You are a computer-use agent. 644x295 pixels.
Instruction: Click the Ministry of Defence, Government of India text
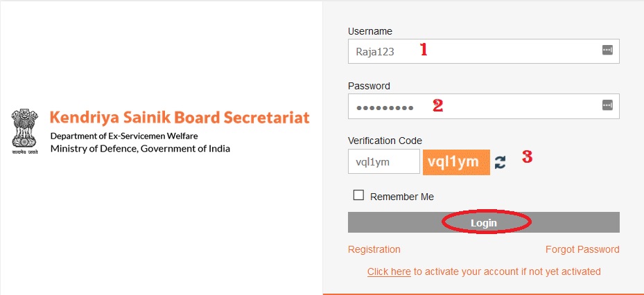(140, 148)
